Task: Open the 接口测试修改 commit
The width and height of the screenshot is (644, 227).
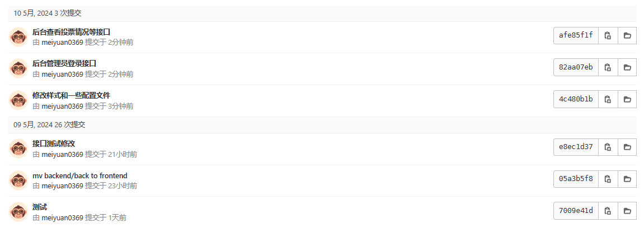Action: pyautogui.click(x=54, y=143)
